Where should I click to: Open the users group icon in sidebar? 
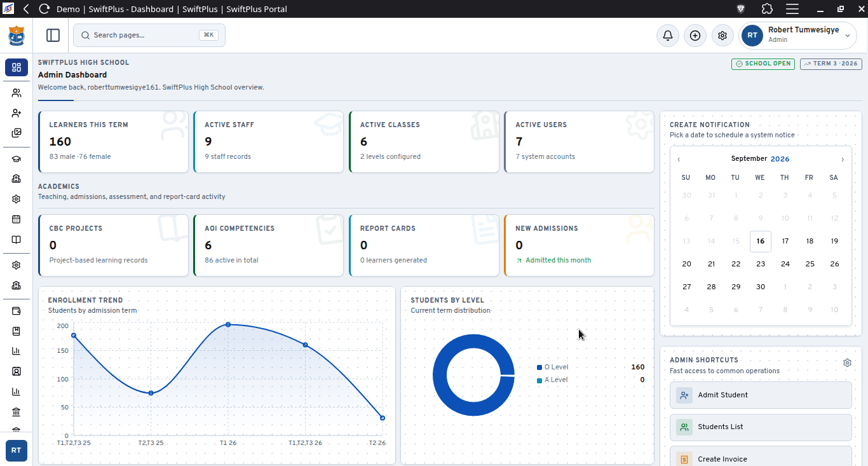pos(17,93)
